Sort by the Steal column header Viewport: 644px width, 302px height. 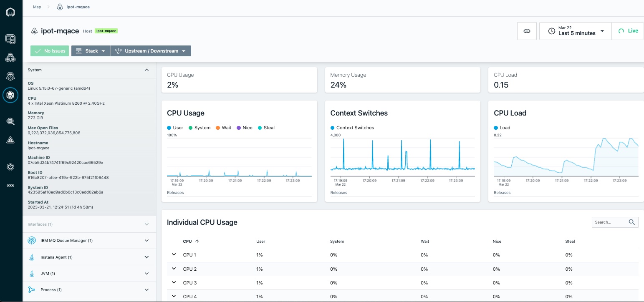pos(570,242)
